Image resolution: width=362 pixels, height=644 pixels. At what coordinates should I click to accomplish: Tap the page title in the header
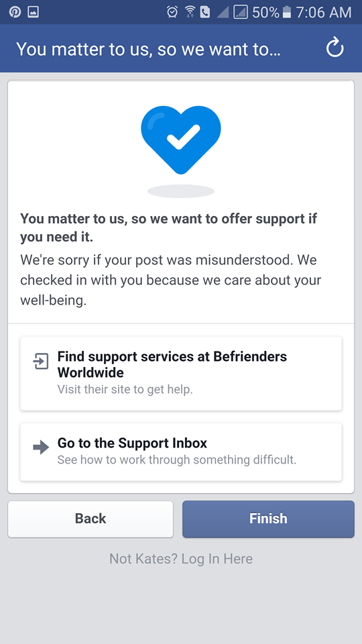[148, 49]
